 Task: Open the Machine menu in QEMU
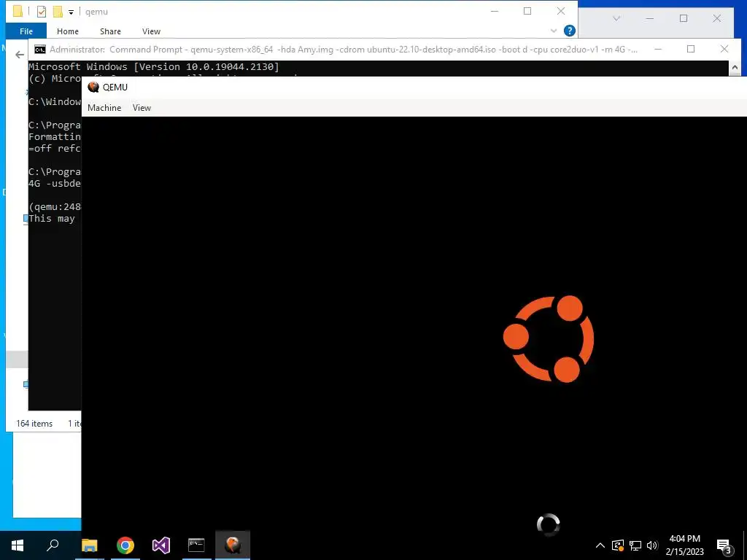(x=104, y=108)
